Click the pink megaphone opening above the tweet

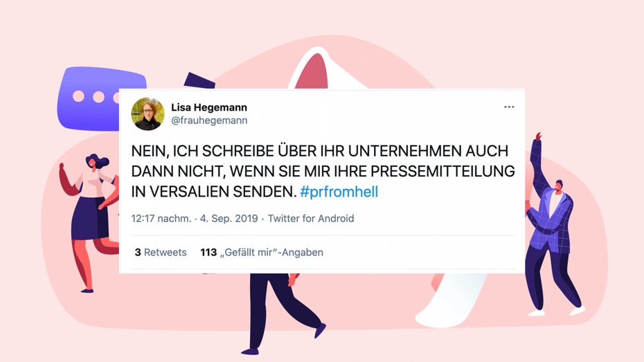tap(313, 71)
